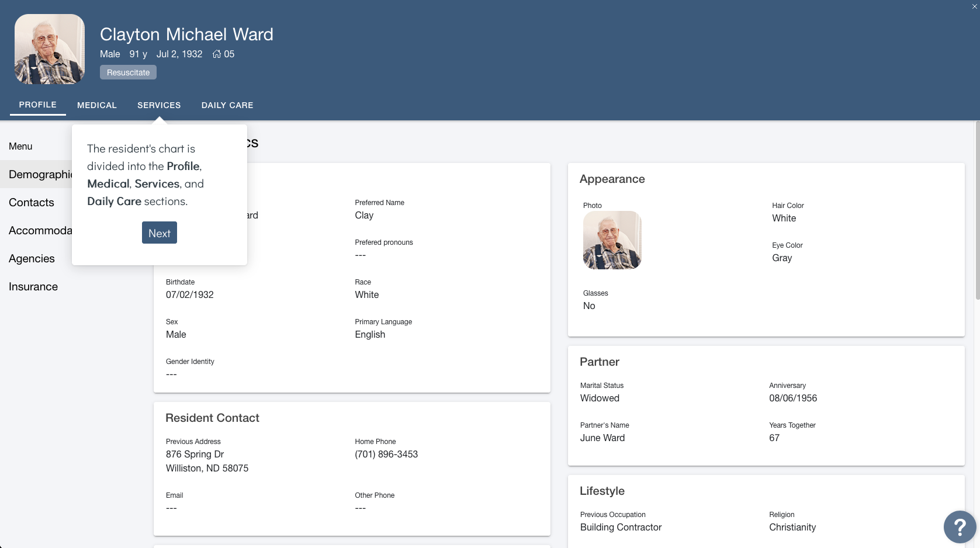Open the Services tab
This screenshot has width=980, height=548.
[x=159, y=105]
